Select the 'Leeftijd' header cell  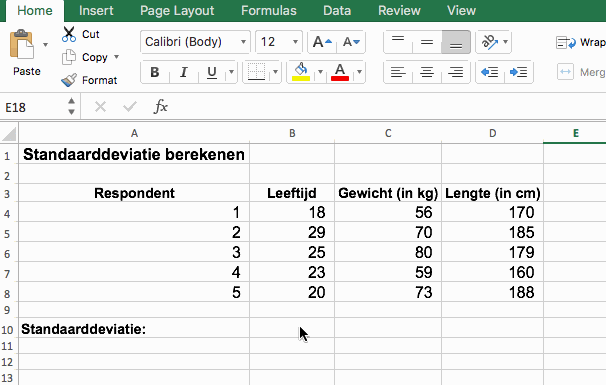pos(292,193)
